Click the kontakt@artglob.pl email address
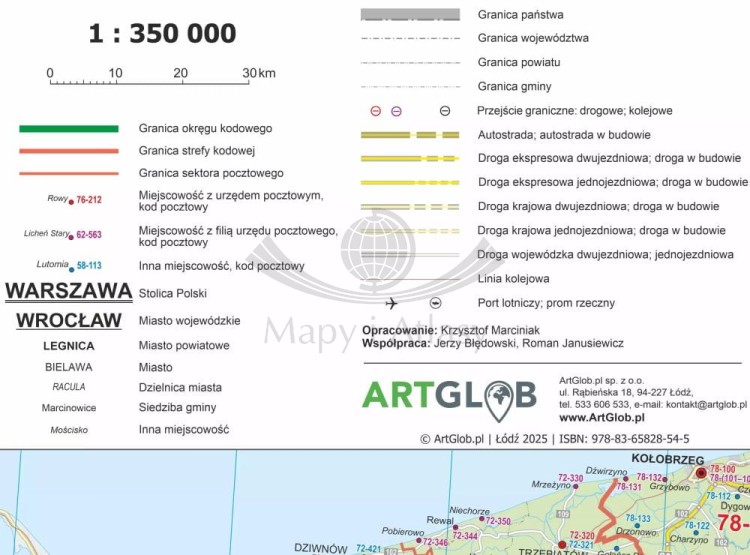 click(x=706, y=405)
